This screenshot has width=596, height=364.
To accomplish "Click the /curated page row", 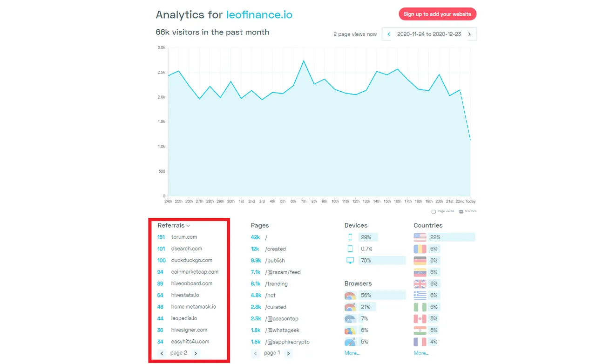I will (269, 307).
